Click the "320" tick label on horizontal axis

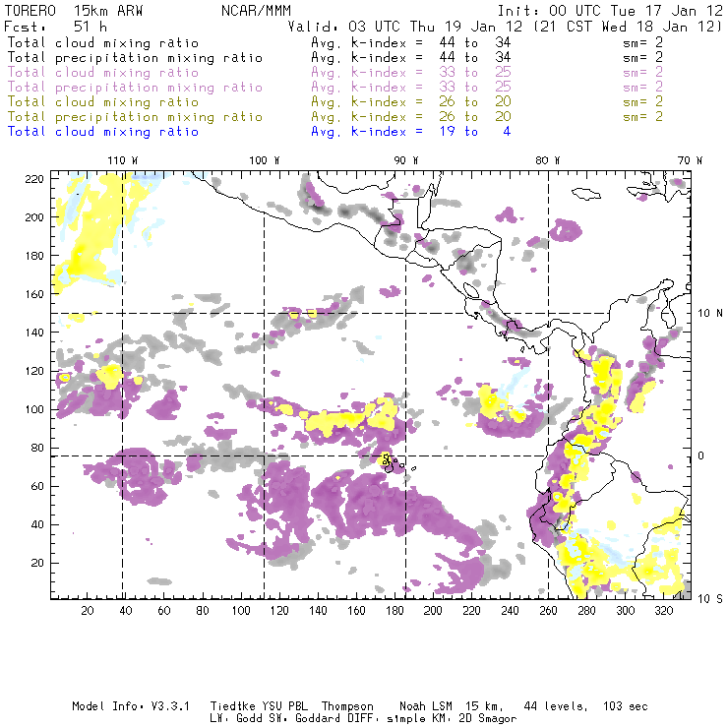(x=663, y=611)
